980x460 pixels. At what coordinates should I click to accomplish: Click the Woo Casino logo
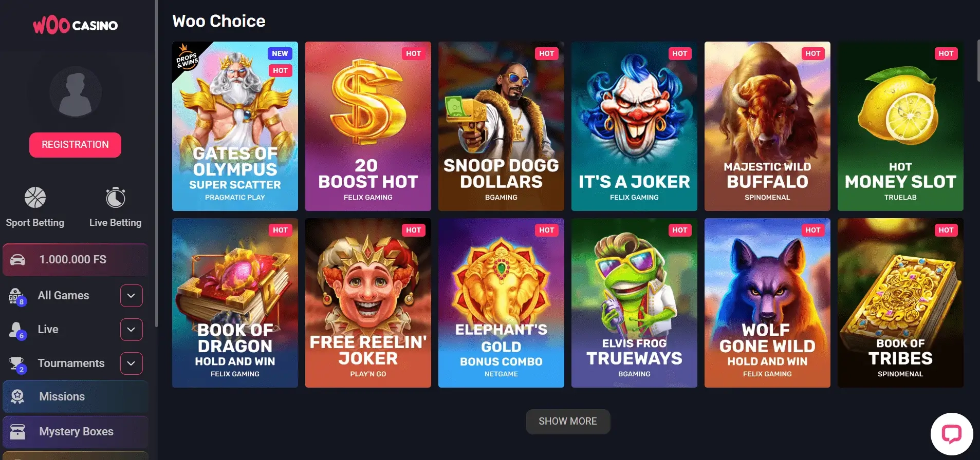pos(75,25)
